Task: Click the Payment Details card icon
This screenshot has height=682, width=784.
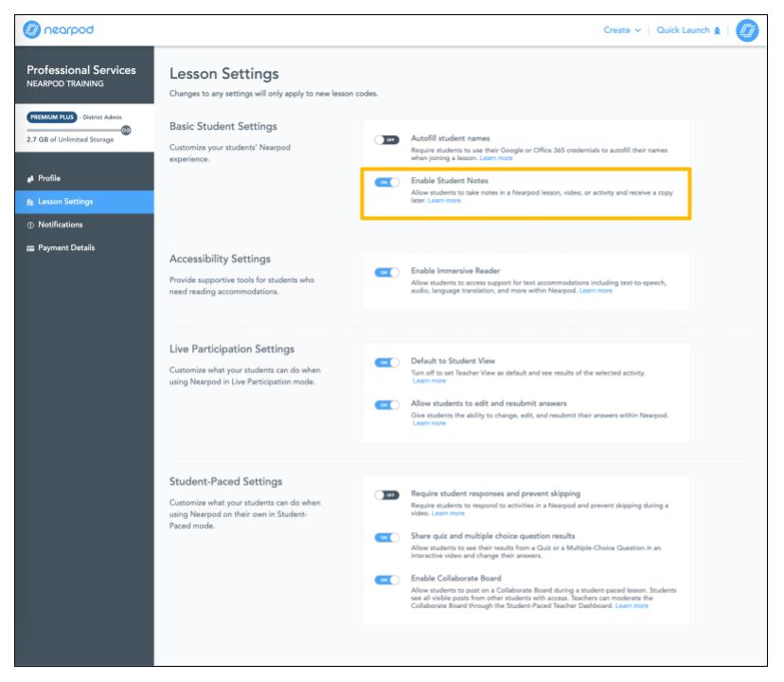Action: tap(30, 248)
